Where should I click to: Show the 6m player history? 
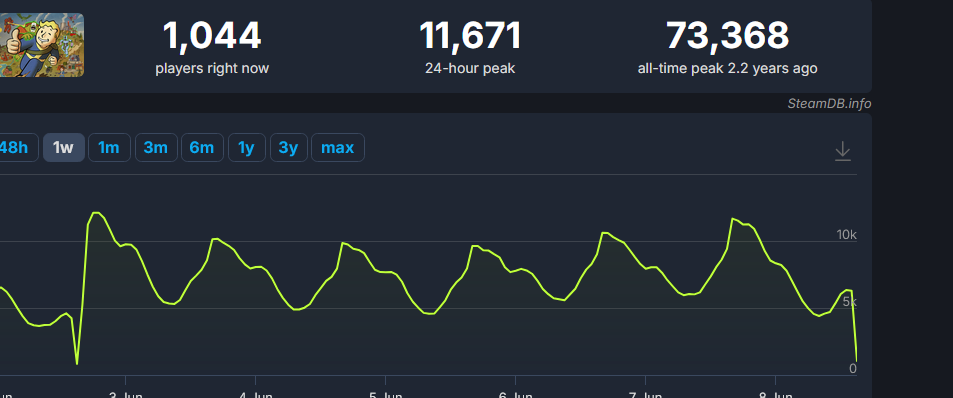pos(202,148)
